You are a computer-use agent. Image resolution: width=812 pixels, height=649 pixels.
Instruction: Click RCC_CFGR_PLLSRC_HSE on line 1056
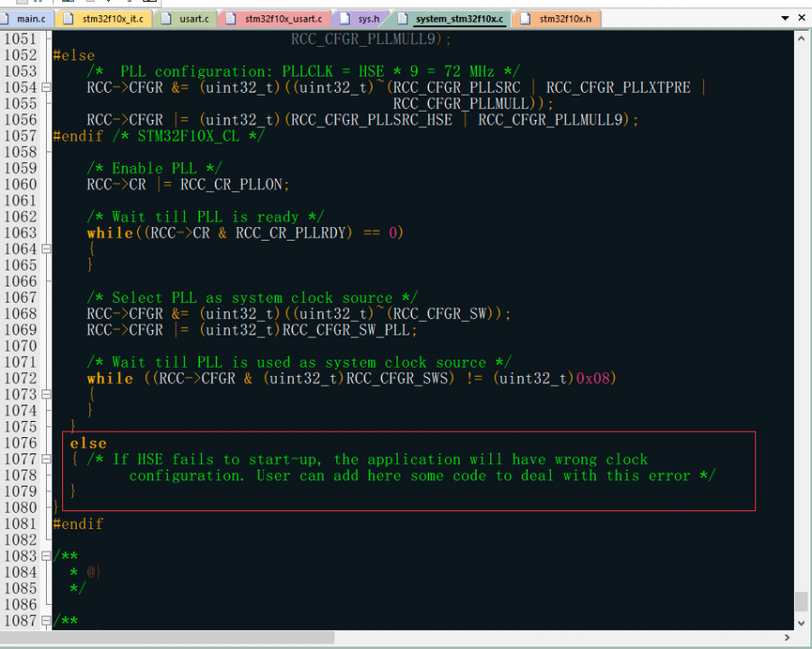[371, 120]
